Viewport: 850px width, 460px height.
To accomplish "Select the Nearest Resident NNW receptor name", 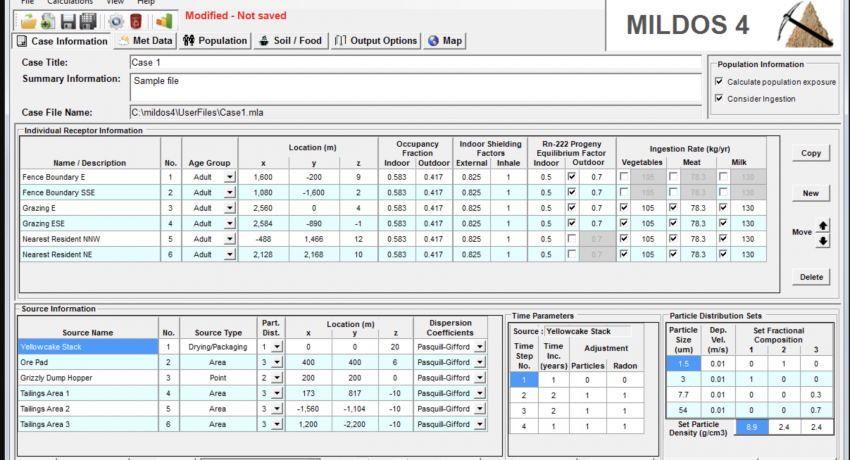I will coord(90,239).
